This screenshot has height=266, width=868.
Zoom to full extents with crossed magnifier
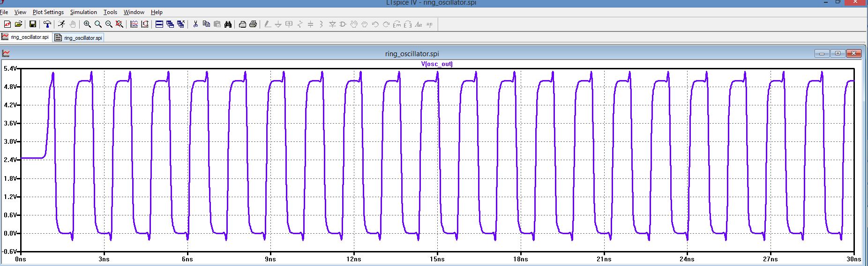(120, 24)
